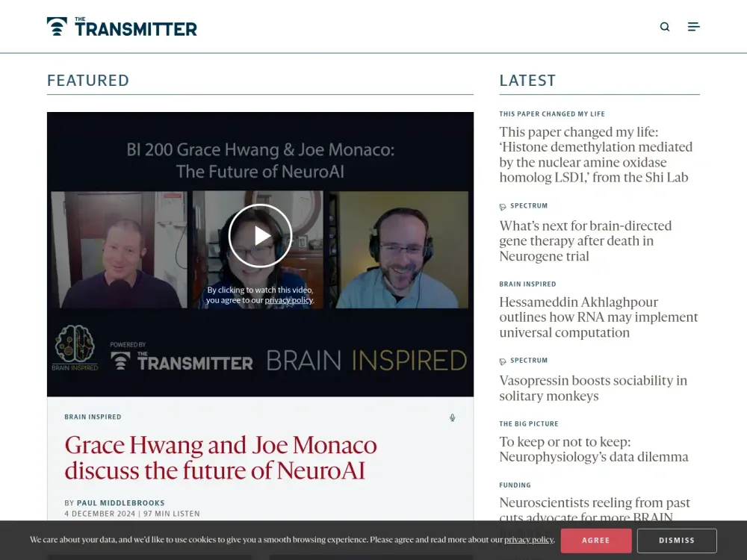Select the Brain Inspired tag on featured card
This screenshot has height=560, width=747.
[x=93, y=417]
